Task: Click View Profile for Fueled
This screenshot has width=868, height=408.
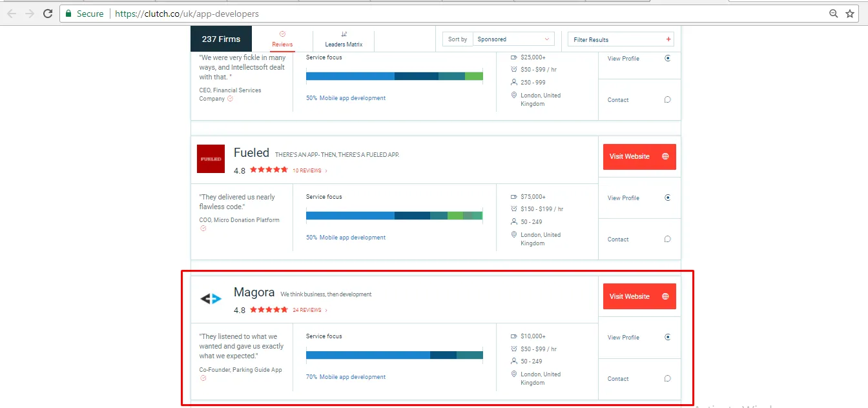Action: point(623,198)
